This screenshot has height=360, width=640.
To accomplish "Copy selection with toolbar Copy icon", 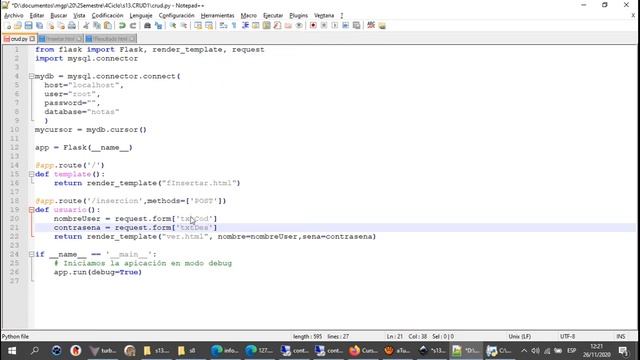I will click(x=97, y=26).
